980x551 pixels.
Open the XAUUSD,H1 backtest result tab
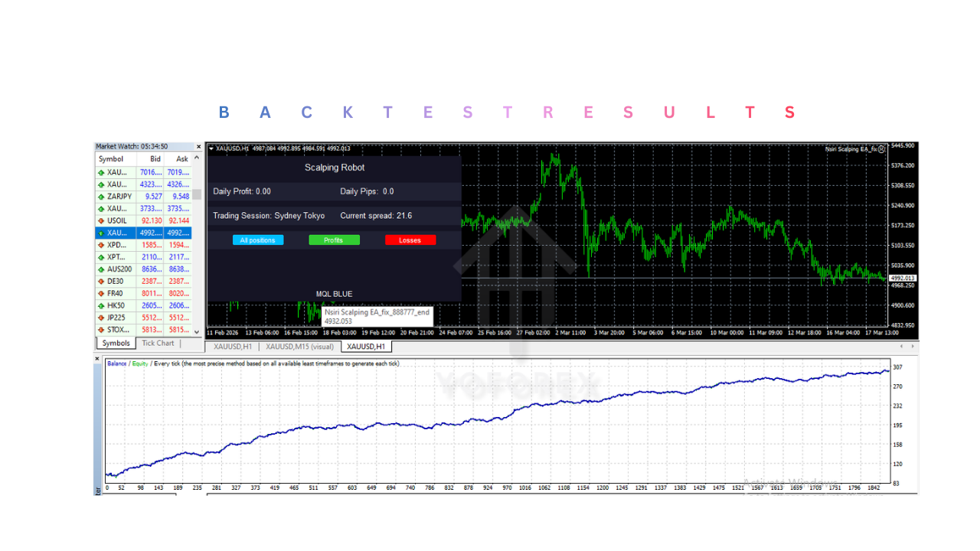366,346
